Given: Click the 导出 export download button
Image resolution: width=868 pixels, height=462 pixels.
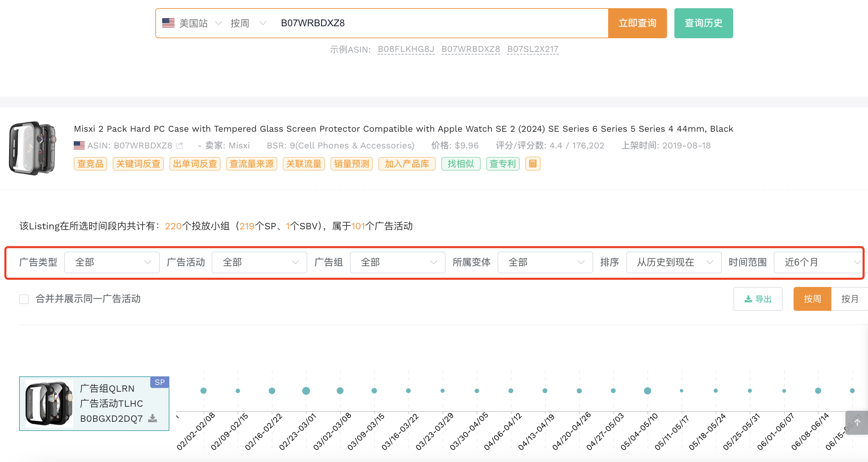Looking at the screenshot, I should 758,299.
